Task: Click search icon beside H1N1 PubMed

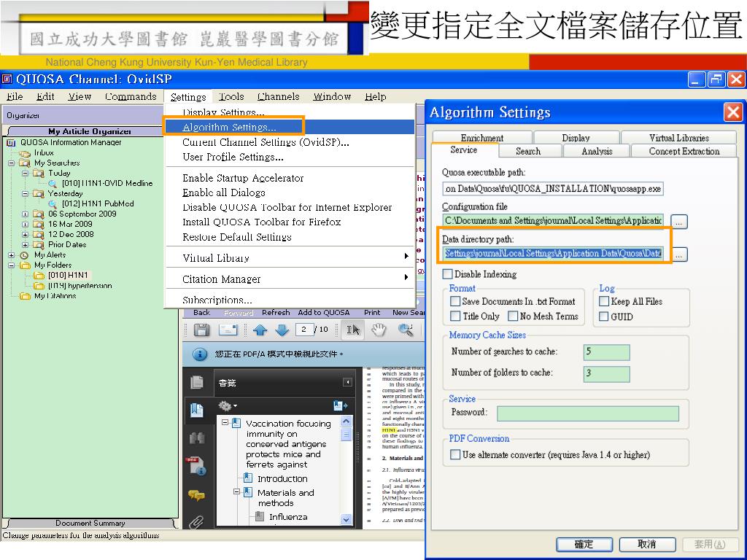Action: click(x=53, y=204)
